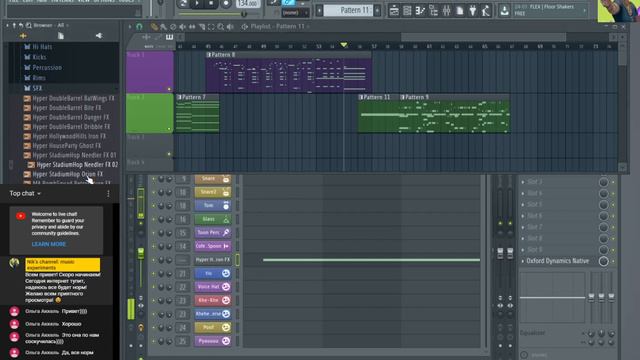Click the Playback speaker tool in Playlist

pos(230,27)
